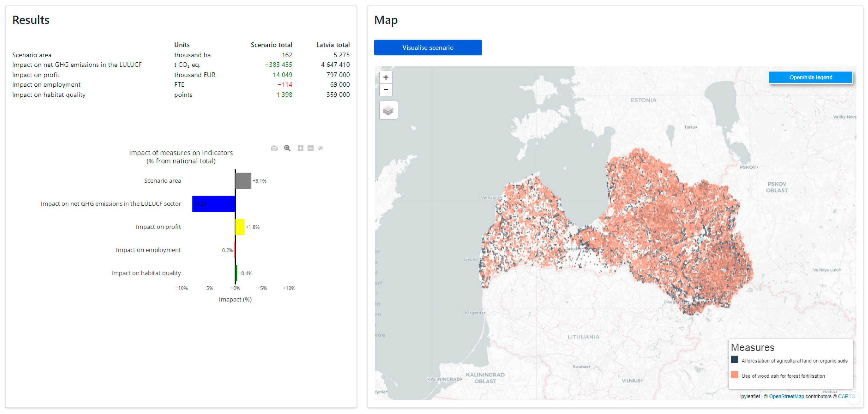Click the 'Measures' legend heading

(752, 348)
